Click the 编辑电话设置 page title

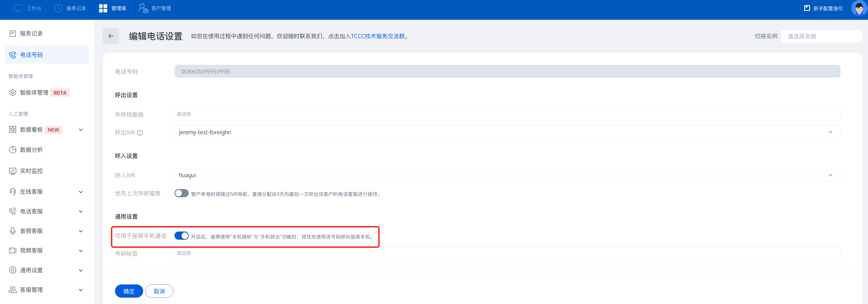click(156, 36)
